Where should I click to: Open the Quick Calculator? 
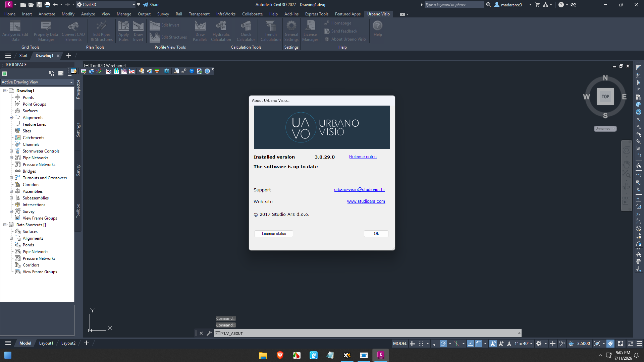(x=246, y=31)
